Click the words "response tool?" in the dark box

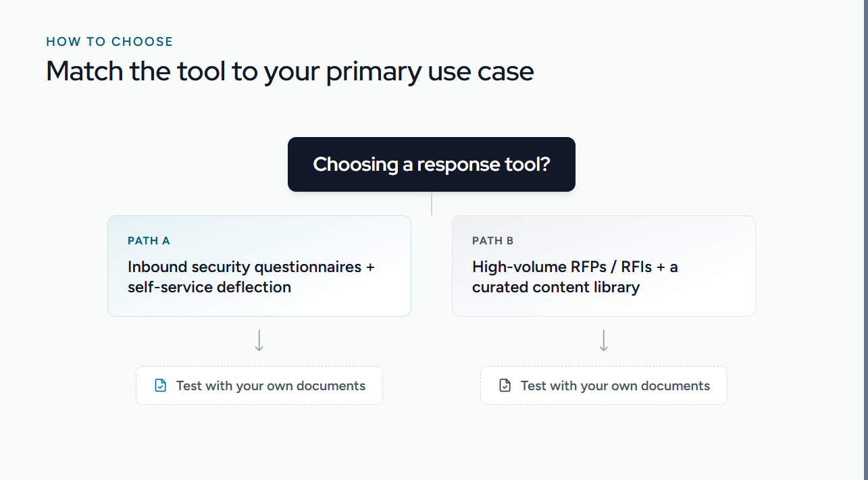484,164
